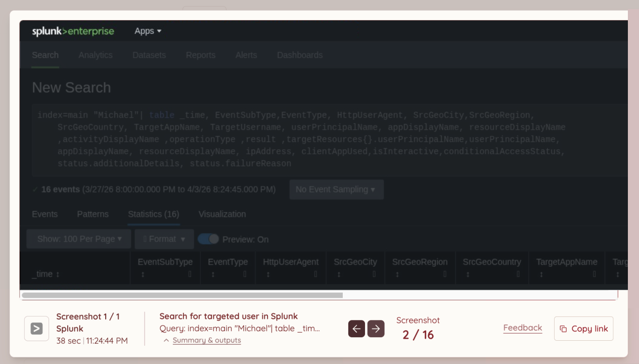Click the '2 / 16' screenshot counter
This screenshot has height=364, width=639.
coord(418,335)
